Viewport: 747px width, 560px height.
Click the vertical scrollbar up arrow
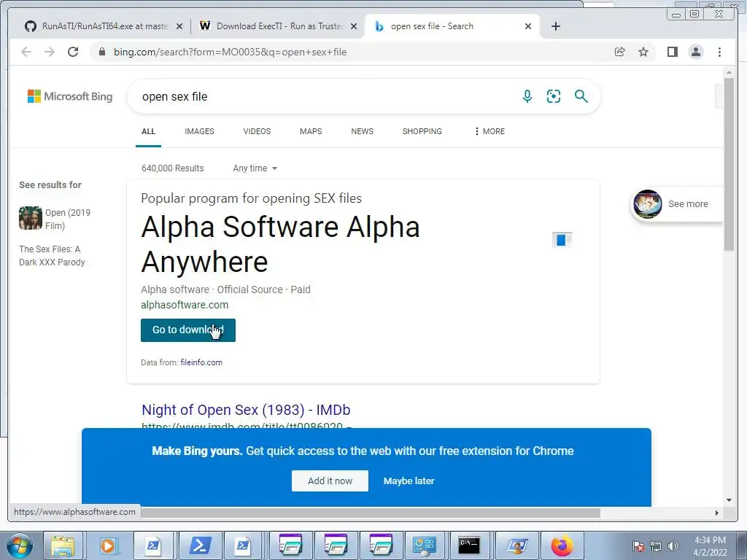coord(729,72)
